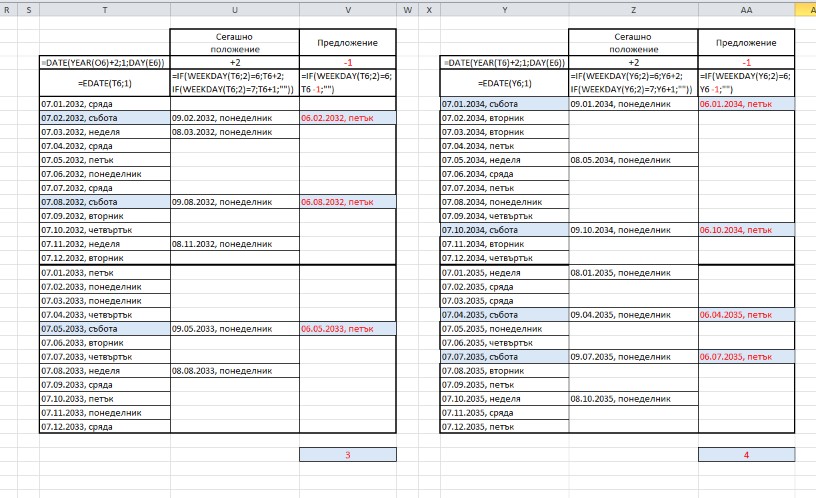Click the cell 08.08.2033, понеделник
The height and width of the screenshot is (498, 816).
(234, 370)
